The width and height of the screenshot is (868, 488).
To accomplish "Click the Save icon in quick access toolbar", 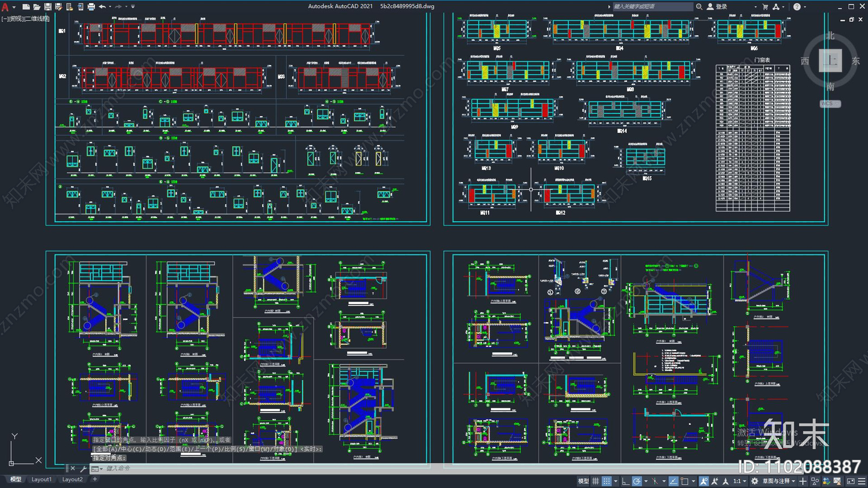I will [48, 7].
